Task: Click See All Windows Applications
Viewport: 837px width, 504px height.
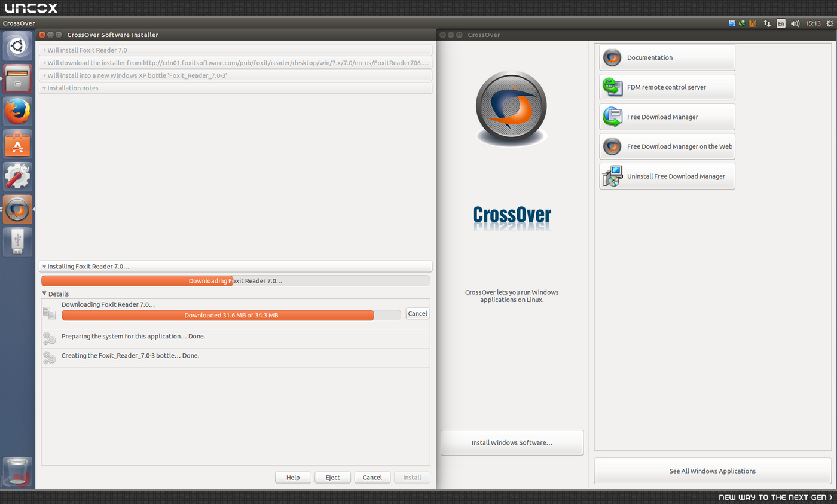Action: (712, 471)
